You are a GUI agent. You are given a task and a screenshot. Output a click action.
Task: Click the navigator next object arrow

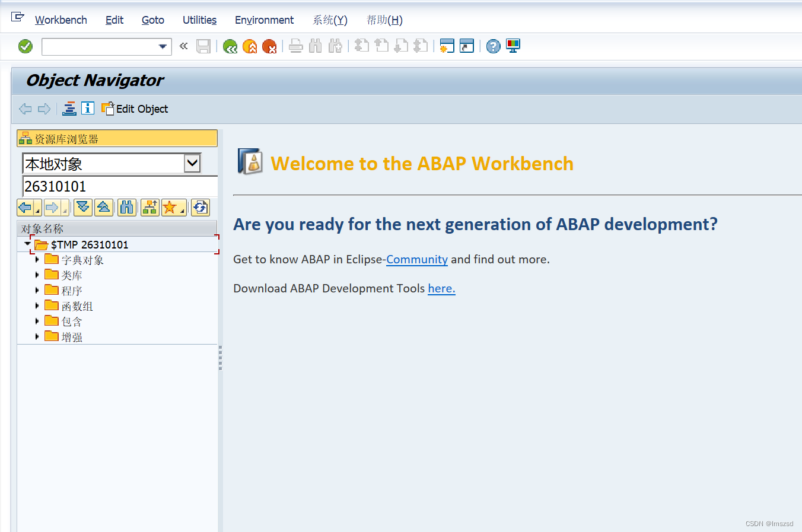[52, 208]
